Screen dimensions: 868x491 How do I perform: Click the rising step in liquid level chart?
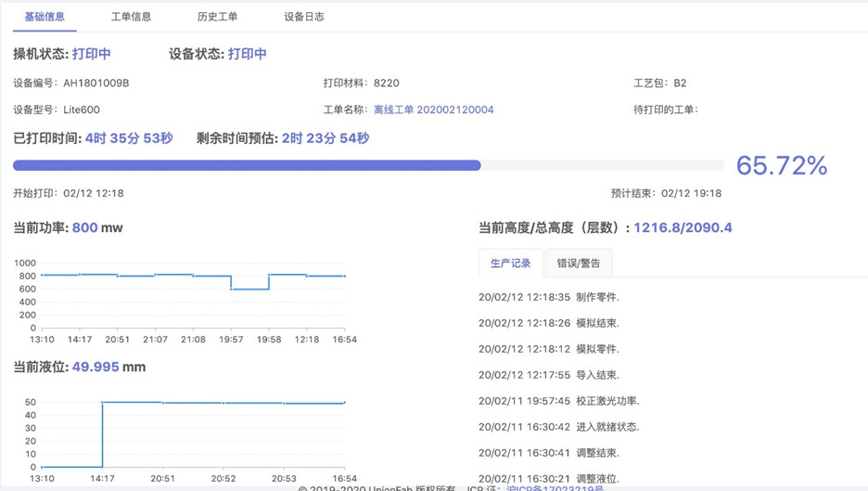tap(102, 434)
